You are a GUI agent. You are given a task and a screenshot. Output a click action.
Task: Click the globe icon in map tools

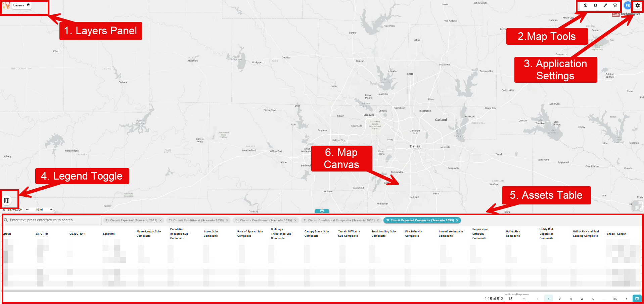click(586, 5)
